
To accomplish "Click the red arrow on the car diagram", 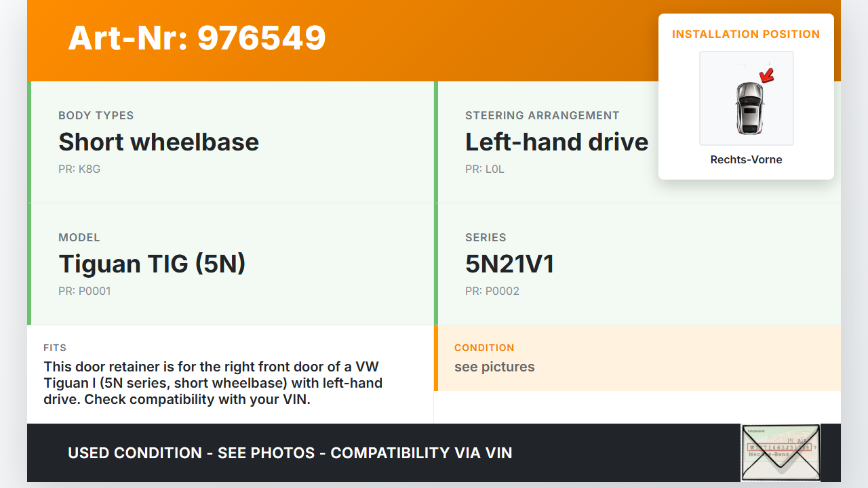I will point(767,75).
